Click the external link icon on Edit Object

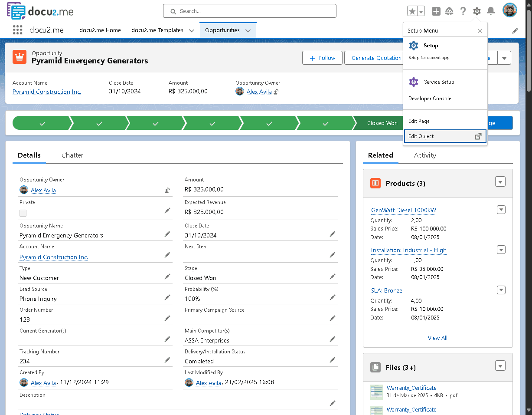coord(478,136)
